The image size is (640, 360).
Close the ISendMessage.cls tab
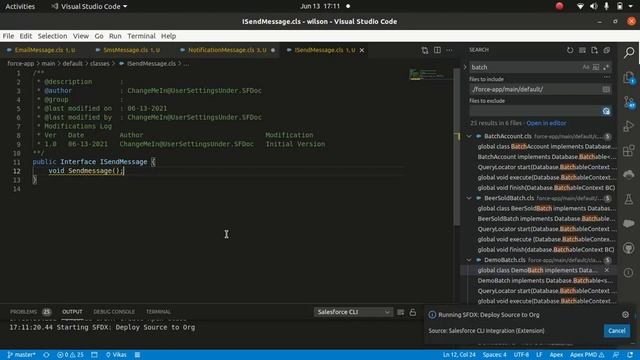tap(362, 50)
